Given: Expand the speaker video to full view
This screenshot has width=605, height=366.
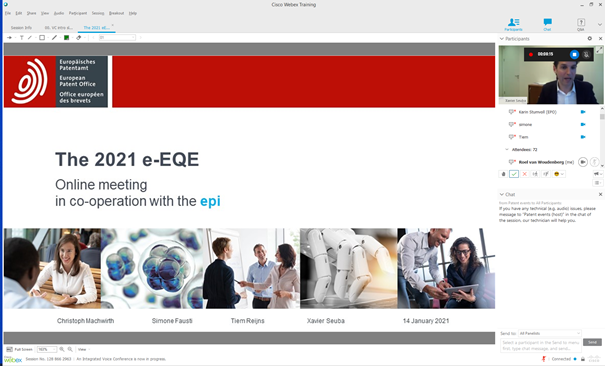Looking at the screenshot, I should pyautogui.click(x=599, y=50).
